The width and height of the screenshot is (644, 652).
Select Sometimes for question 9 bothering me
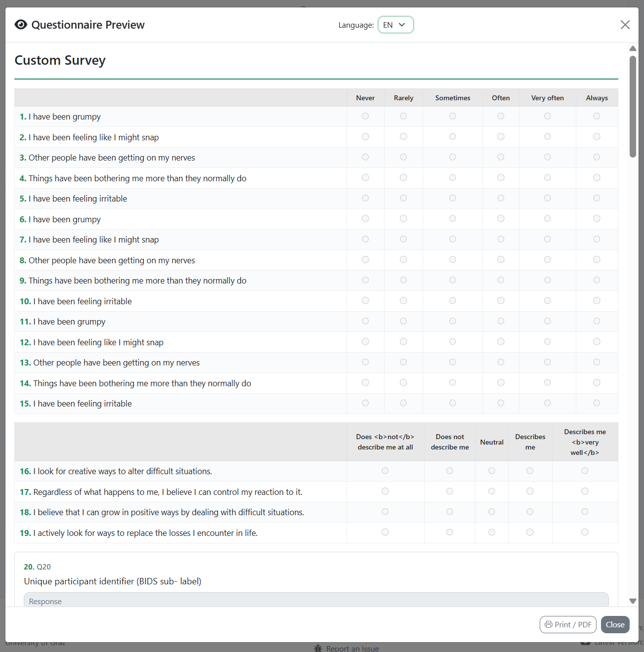tap(452, 280)
